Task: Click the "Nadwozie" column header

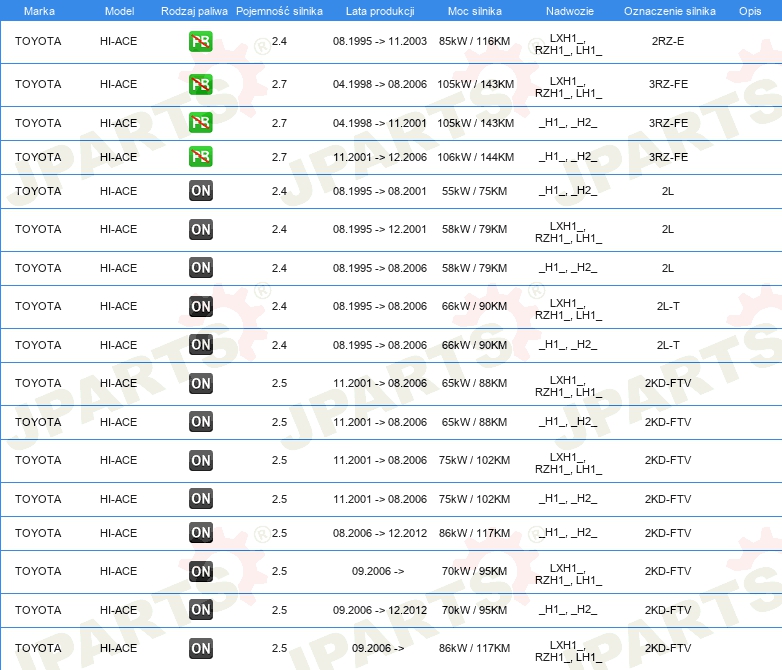Action: click(568, 11)
